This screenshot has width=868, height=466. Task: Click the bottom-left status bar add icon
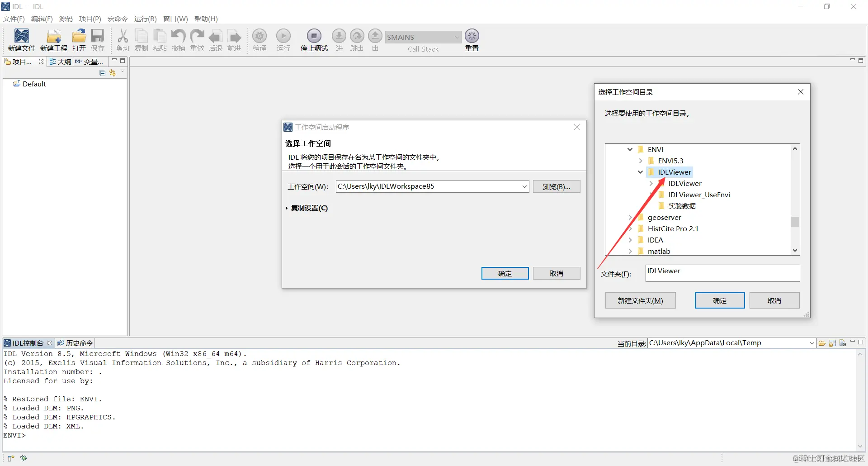11,458
